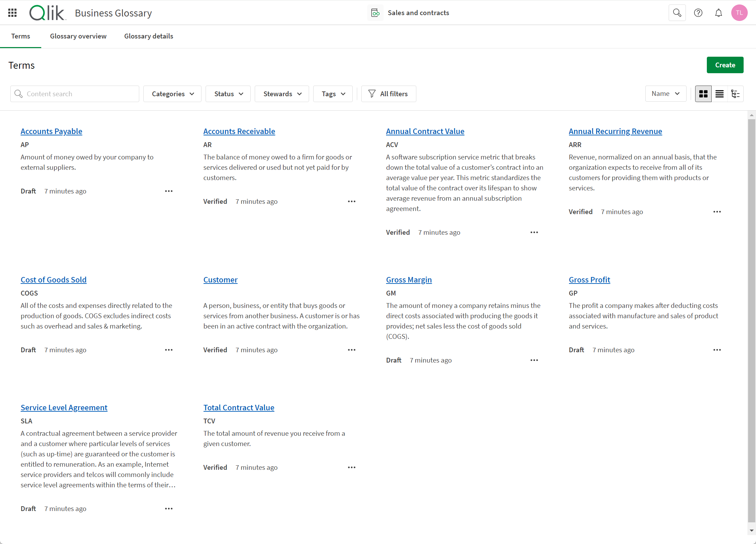Open the Annual Contract Value term

pos(425,131)
